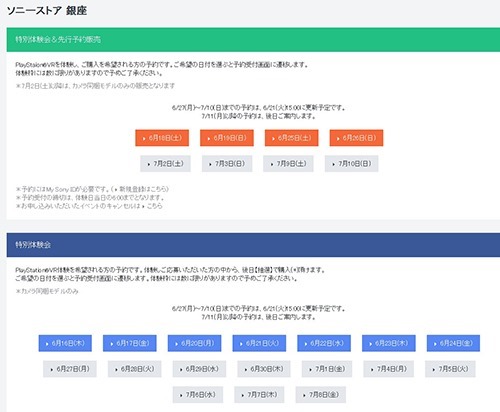Click the gray 6月29日(水) button
500x412 pixels.
[199, 369]
